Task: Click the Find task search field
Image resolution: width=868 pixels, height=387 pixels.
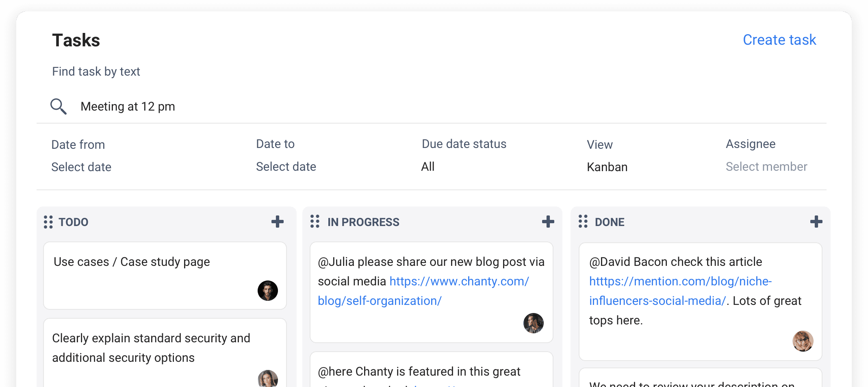Action: point(244,107)
